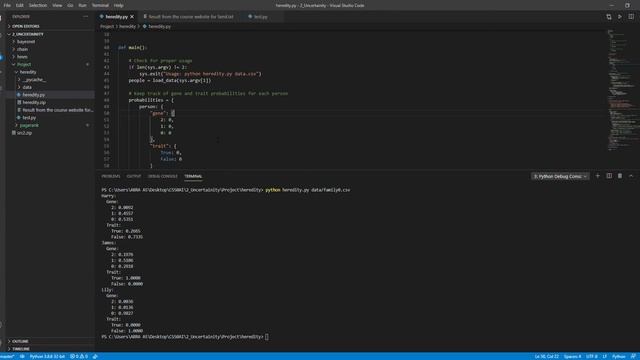Image resolution: width=640 pixels, height=360 pixels.
Task: Change indentation via Spaces: 4 indicator
Action: (x=573, y=356)
